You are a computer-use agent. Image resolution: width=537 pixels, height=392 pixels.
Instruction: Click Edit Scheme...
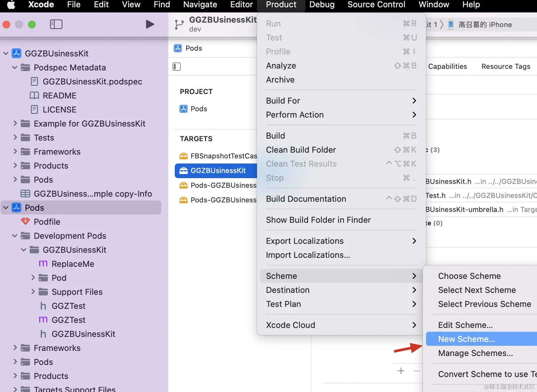[481, 325]
